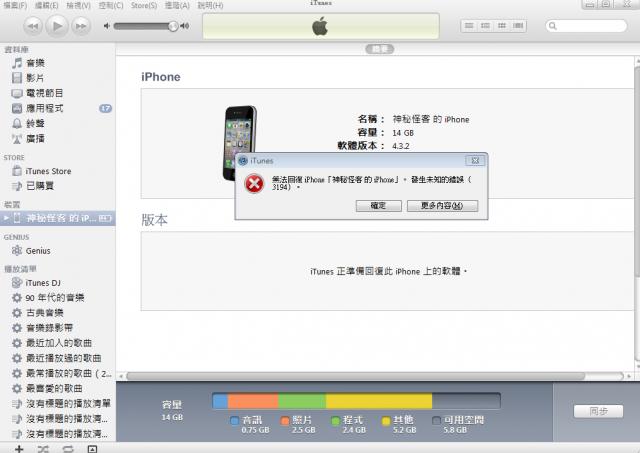640x453 pixels.
Task: Click the 17 apps update badge
Action: [x=105, y=109]
